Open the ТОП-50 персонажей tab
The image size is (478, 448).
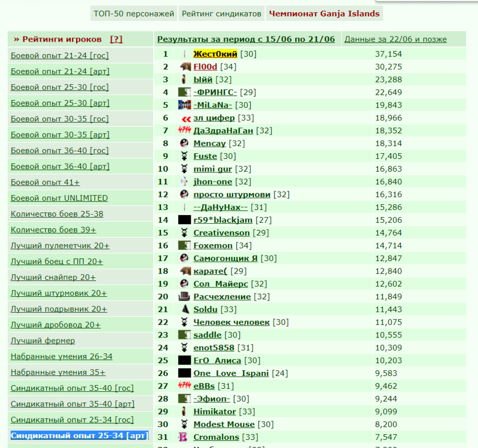134,14
